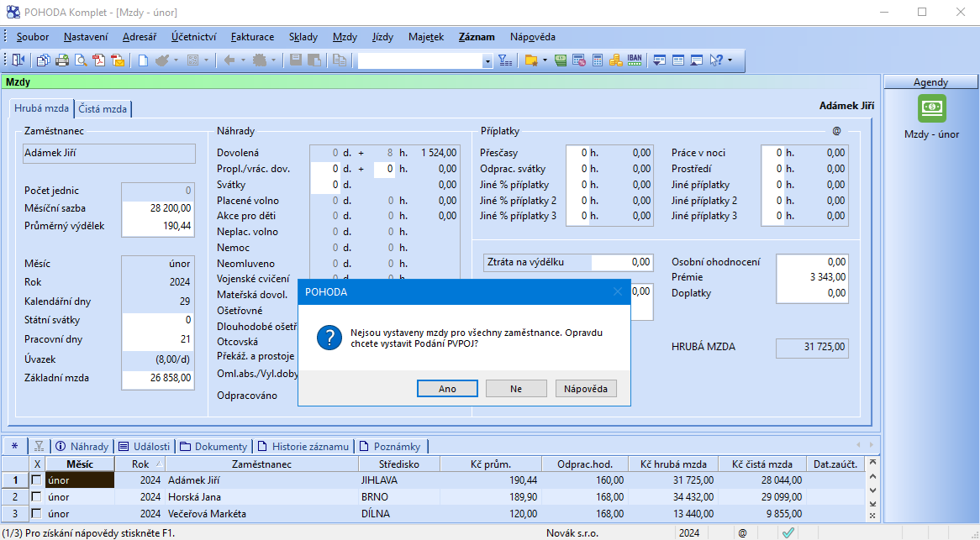Viewport: 980px width, 540px height.
Task: Click the filter tab icon beside asterisk
Action: (39, 446)
